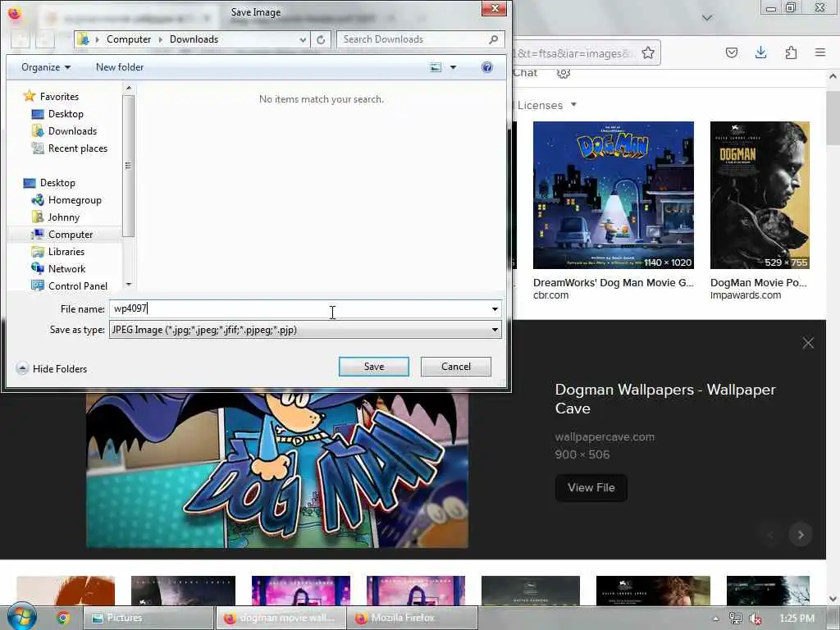Open the Organize menu
The height and width of the screenshot is (630, 840).
46,67
